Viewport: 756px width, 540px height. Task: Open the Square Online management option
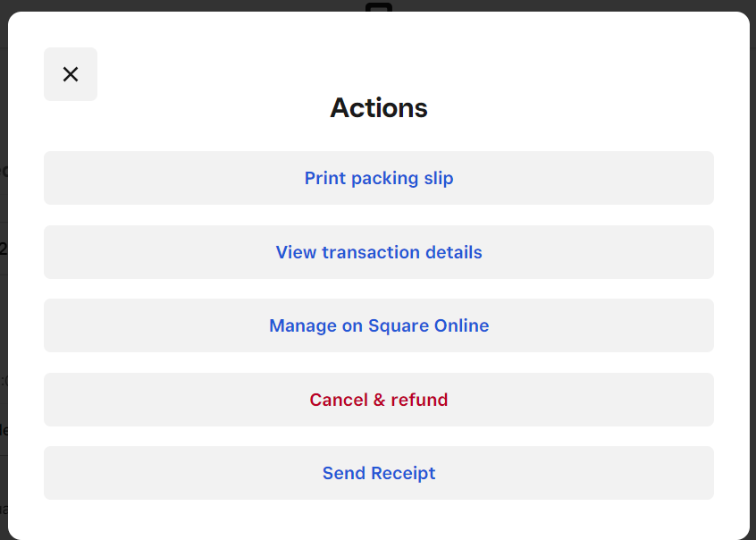pyautogui.click(x=379, y=325)
